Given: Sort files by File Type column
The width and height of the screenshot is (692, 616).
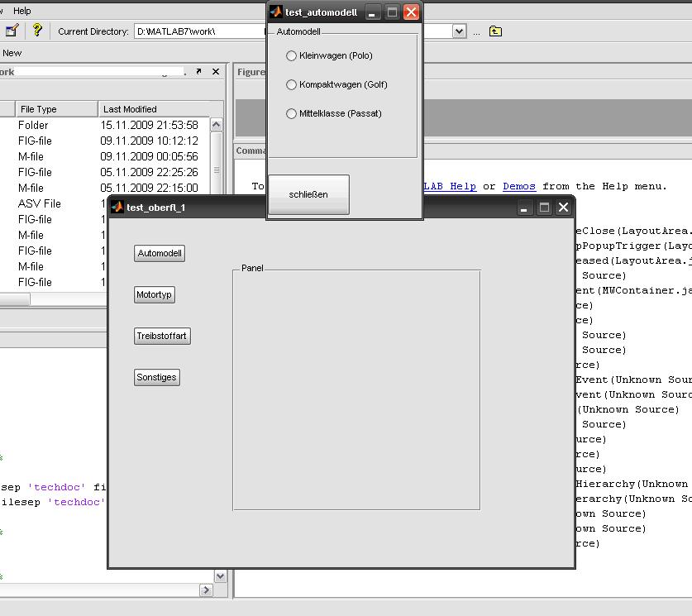Looking at the screenshot, I should pos(55,109).
